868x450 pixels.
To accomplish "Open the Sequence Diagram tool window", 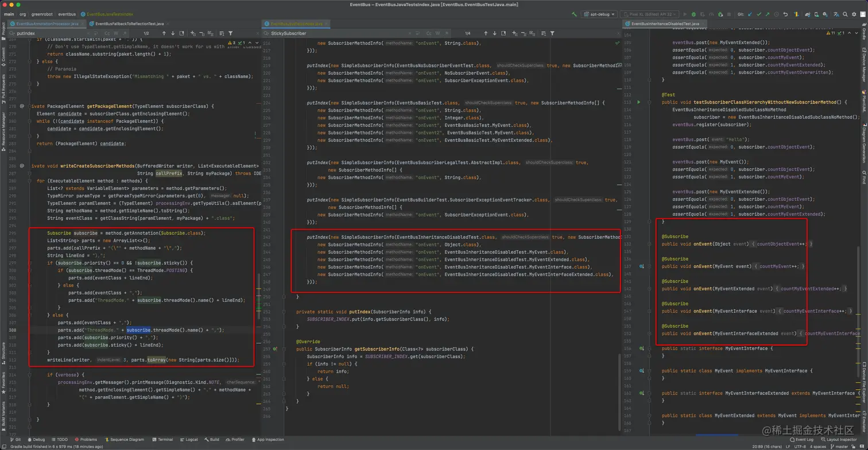I will pos(124,440).
